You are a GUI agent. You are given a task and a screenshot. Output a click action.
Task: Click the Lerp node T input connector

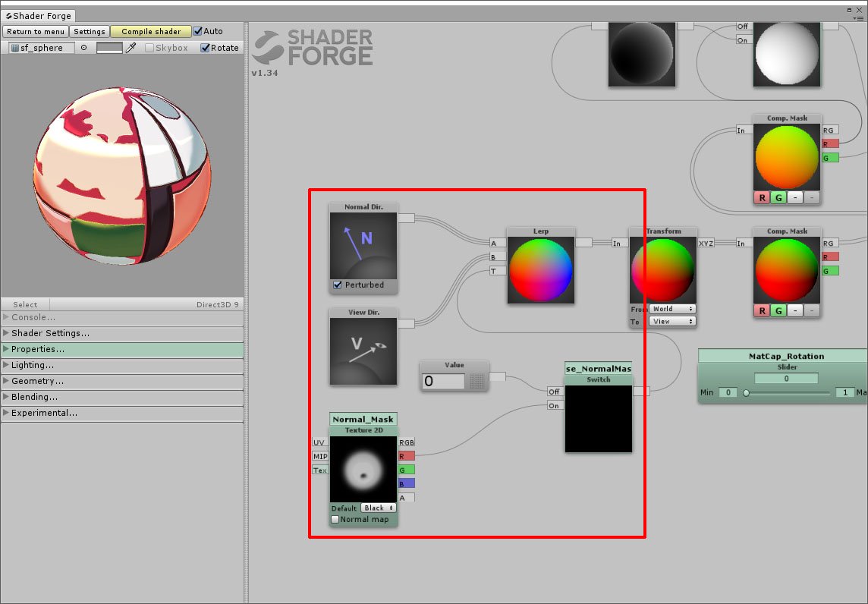[497, 271]
